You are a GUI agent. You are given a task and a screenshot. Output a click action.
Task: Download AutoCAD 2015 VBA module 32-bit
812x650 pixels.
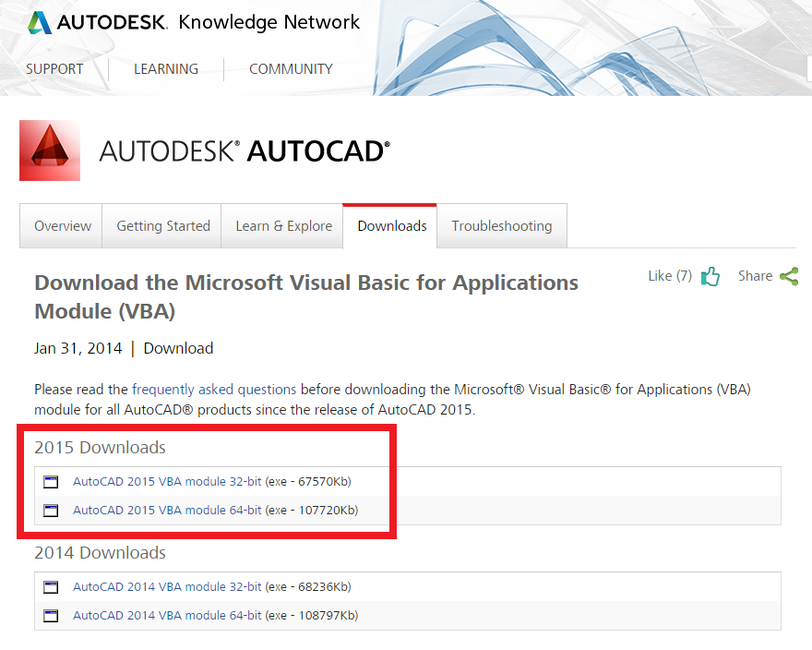tap(167, 482)
